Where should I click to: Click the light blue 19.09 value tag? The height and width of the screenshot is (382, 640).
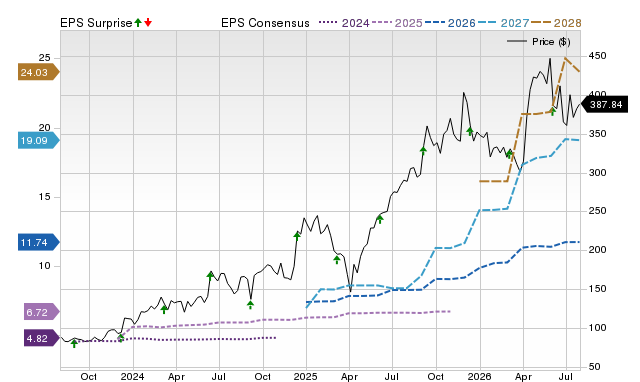click(38, 140)
